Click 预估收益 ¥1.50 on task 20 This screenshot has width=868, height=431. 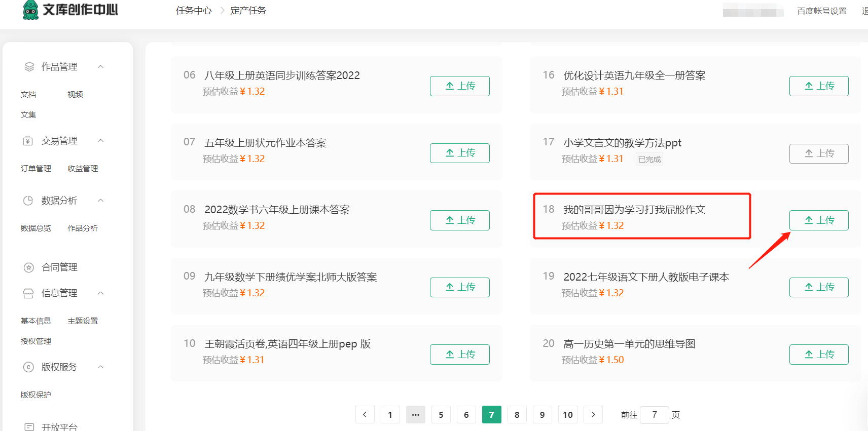tap(593, 360)
